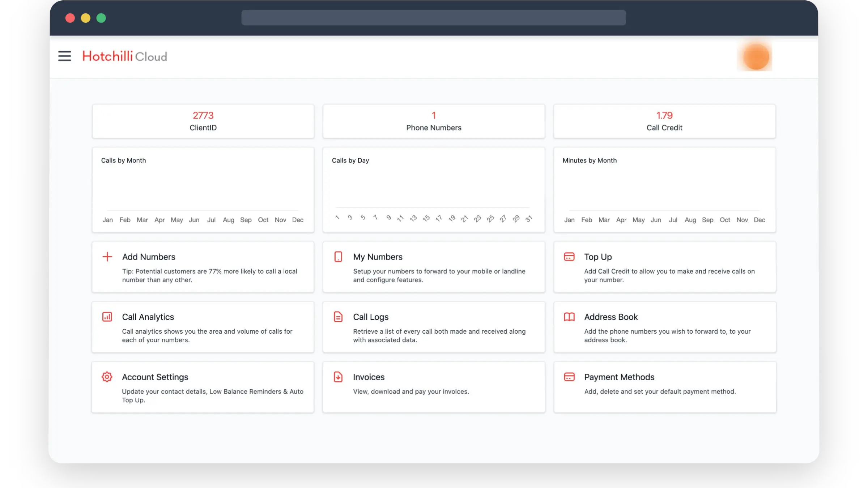Image resolution: width=868 pixels, height=488 pixels.
Task: Click the Payment Methods card icon
Action: (569, 377)
